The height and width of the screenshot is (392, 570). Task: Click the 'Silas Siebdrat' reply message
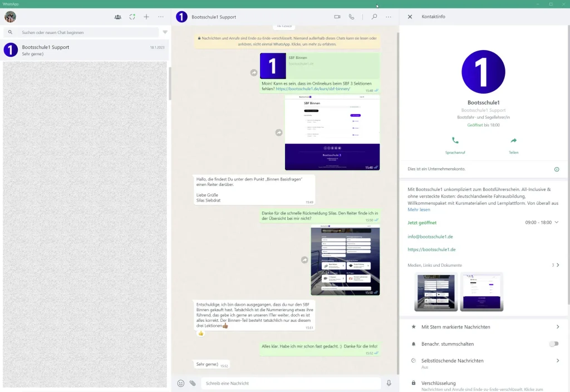254,190
